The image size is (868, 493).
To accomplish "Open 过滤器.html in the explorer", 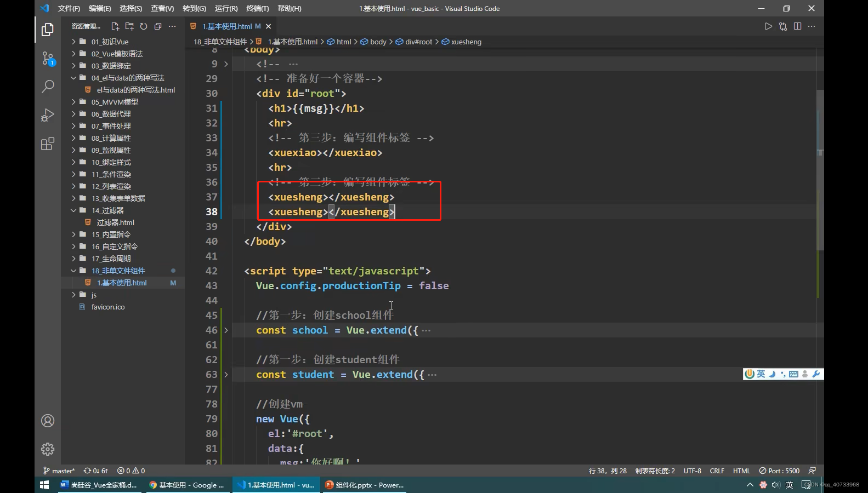I will (x=115, y=222).
